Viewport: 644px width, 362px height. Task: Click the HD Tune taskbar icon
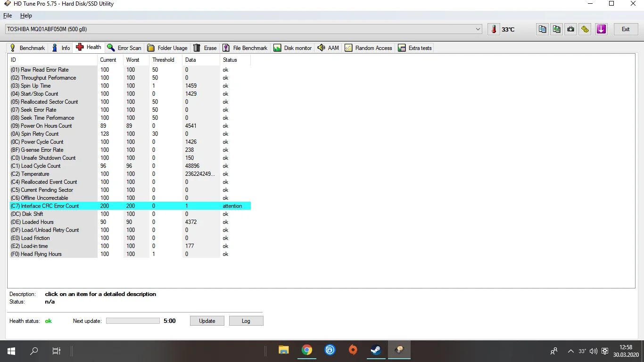click(399, 350)
